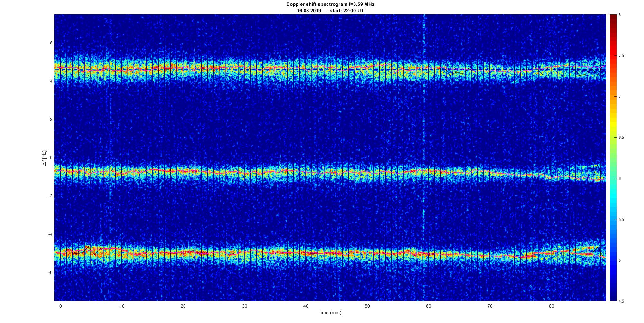Click the x-axis tick label 30
This screenshot has width=644, height=323.
pos(244,306)
